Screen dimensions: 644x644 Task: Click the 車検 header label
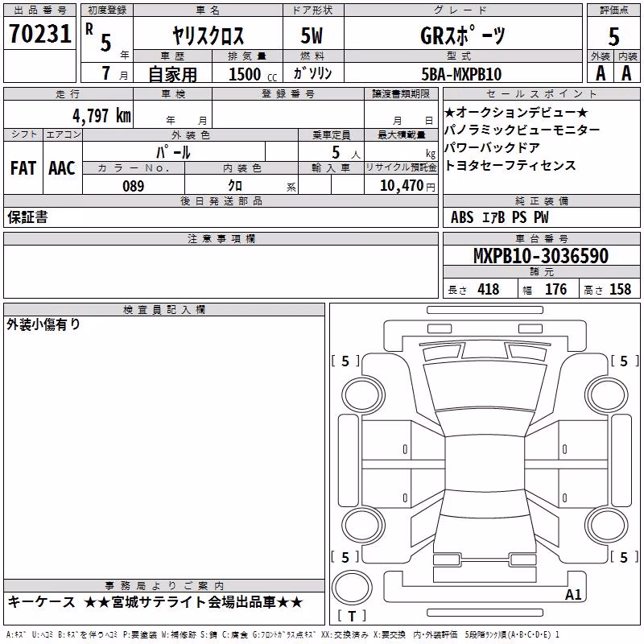point(172,93)
